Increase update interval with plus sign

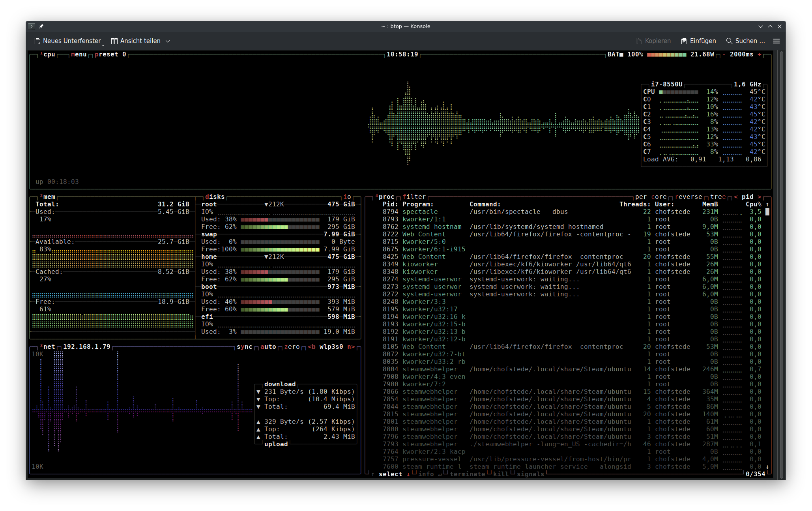(760, 54)
